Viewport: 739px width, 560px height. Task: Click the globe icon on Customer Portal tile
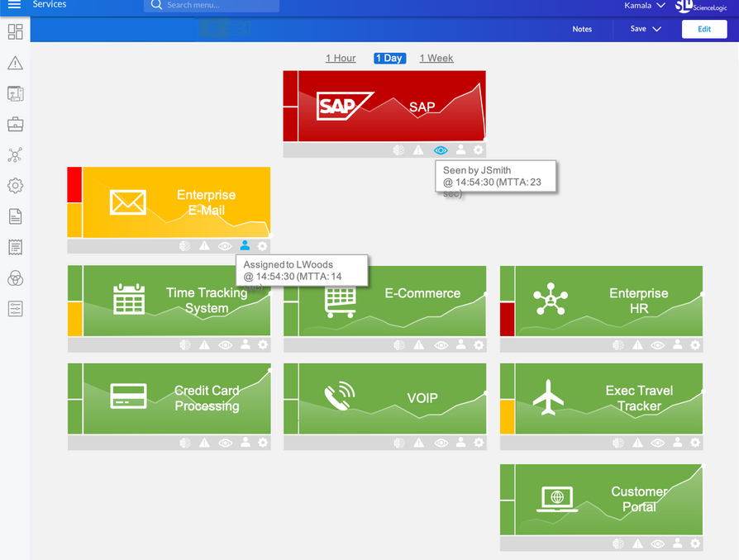click(616, 543)
